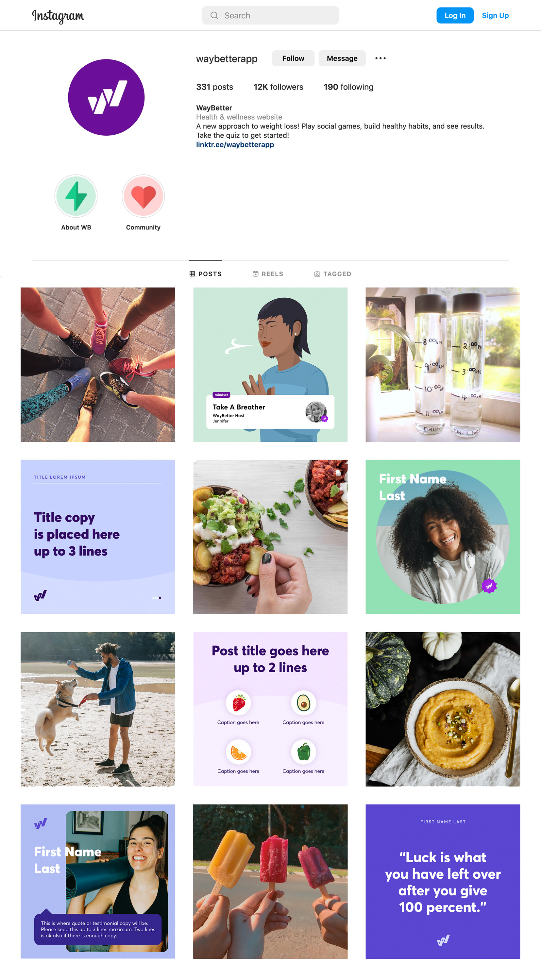
Task: Open the three popsicles photo post
Action: pyautogui.click(x=270, y=881)
